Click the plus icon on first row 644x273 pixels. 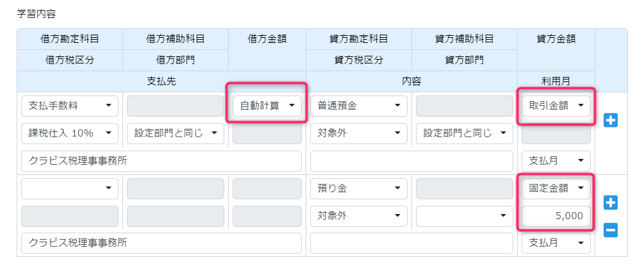[x=611, y=120]
